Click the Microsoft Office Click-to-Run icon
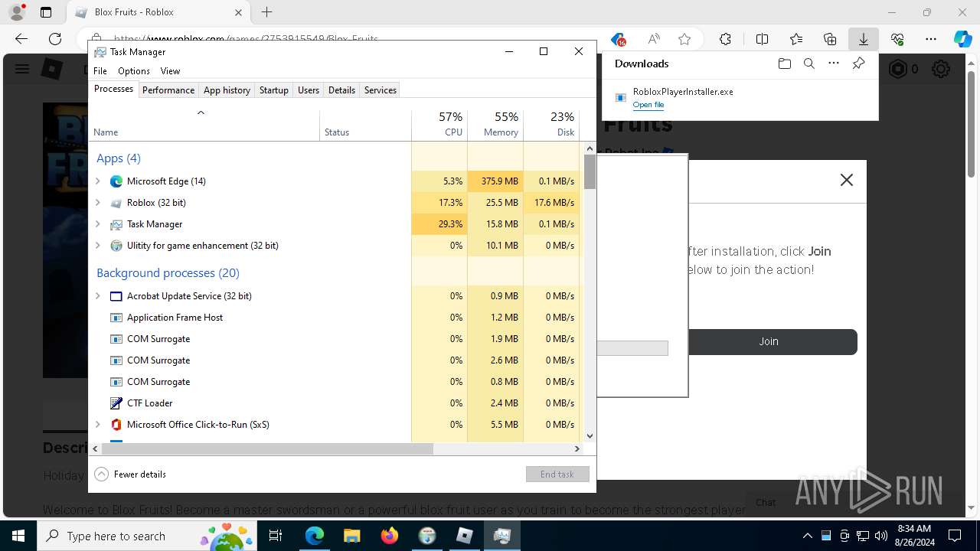Image resolution: width=980 pixels, height=551 pixels. coord(116,425)
